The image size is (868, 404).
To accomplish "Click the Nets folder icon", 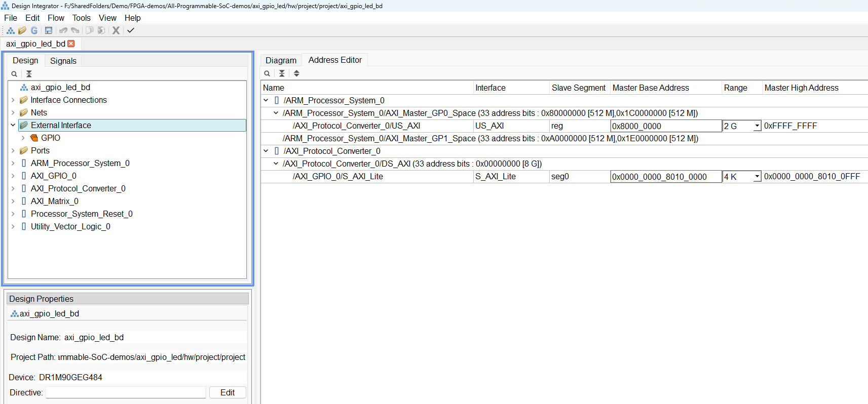I will [24, 112].
